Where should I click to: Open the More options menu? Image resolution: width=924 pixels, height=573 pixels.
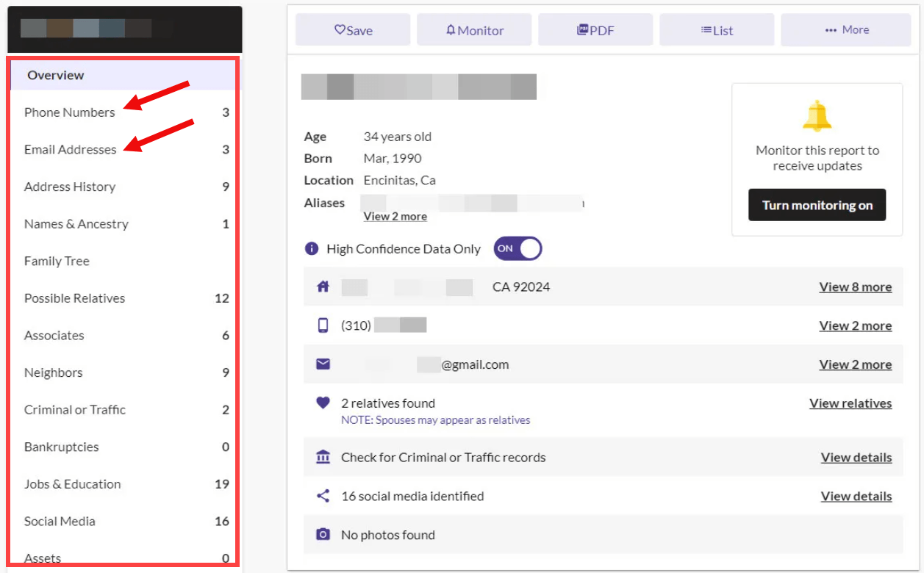point(845,30)
